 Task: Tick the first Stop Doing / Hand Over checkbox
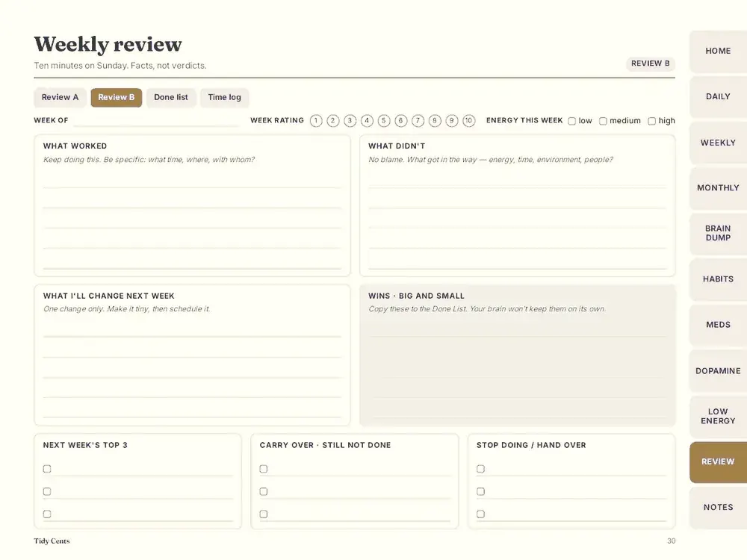coord(480,469)
